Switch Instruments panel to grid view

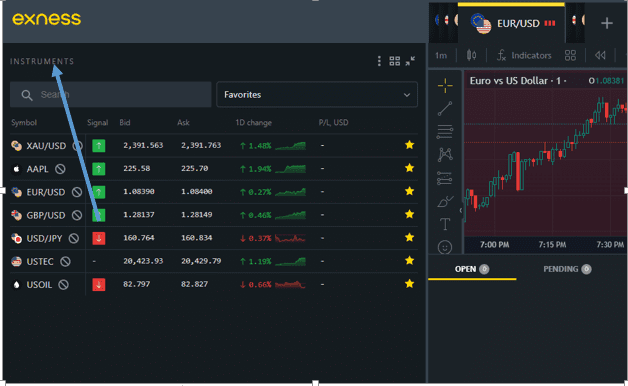pyautogui.click(x=395, y=61)
